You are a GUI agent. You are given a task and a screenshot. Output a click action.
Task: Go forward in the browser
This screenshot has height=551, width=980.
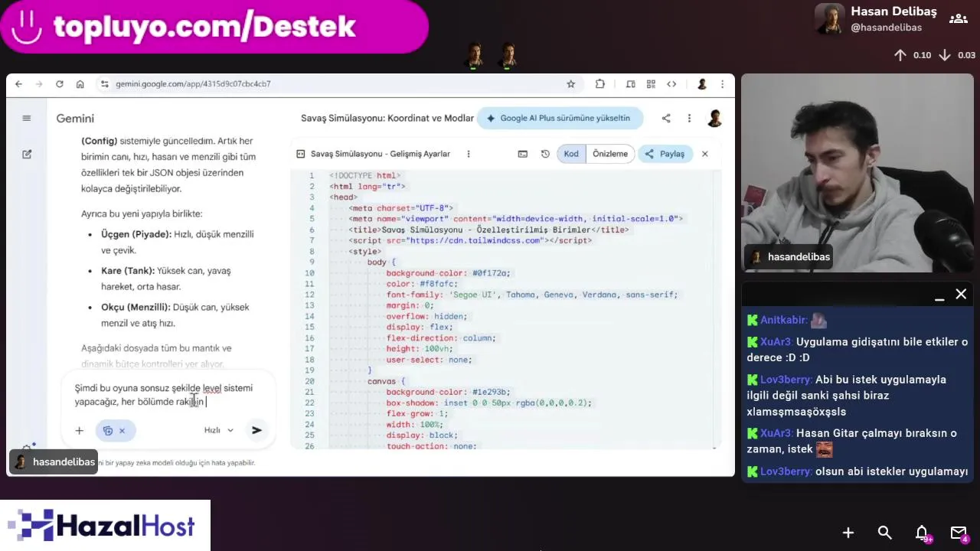39,84
